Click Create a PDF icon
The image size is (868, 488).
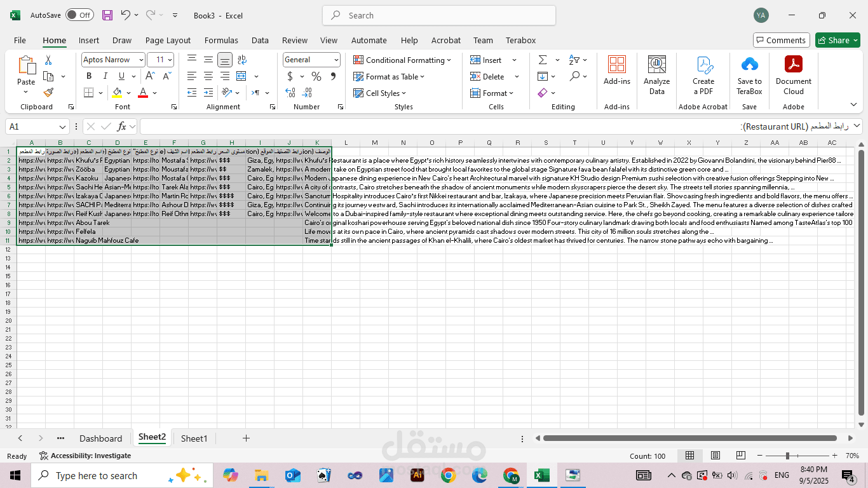click(703, 75)
